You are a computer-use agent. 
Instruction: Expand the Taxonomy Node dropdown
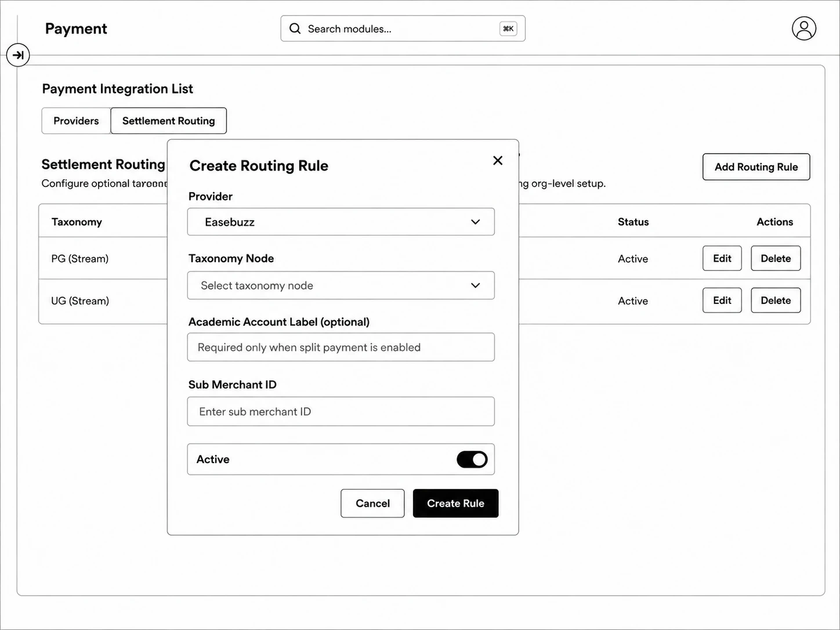341,285
